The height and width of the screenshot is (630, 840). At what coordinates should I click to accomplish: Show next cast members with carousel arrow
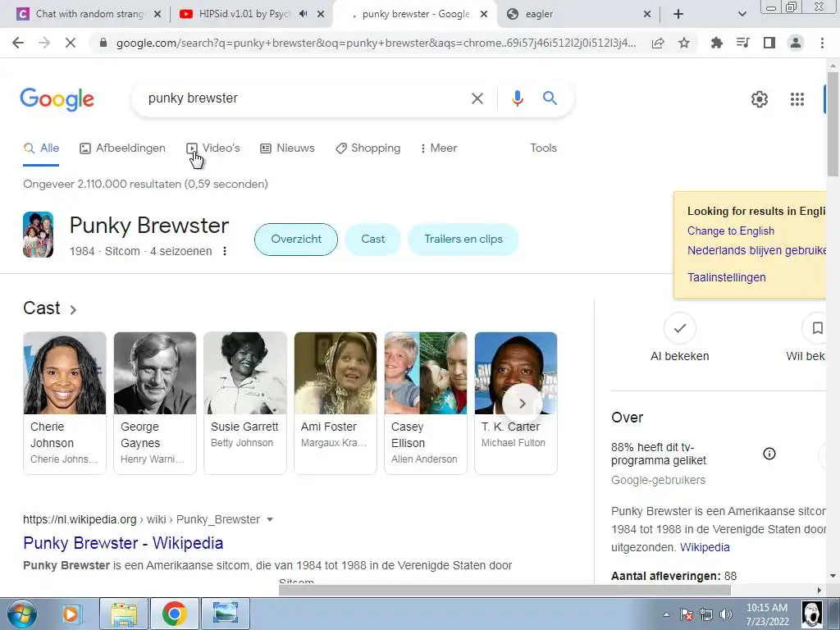pos(522,404)
